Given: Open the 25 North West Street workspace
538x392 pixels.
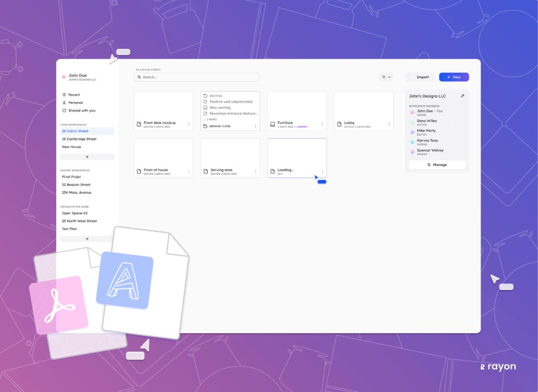Looking at the screenshot, I should (79, 221).
